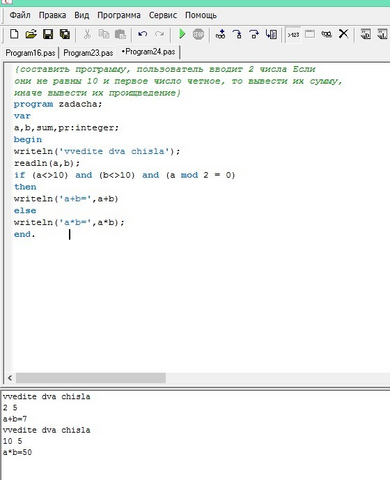Screen dimensions: 390x480
Task: Stop execution with the STOP icon
Action: pos(198,34)
